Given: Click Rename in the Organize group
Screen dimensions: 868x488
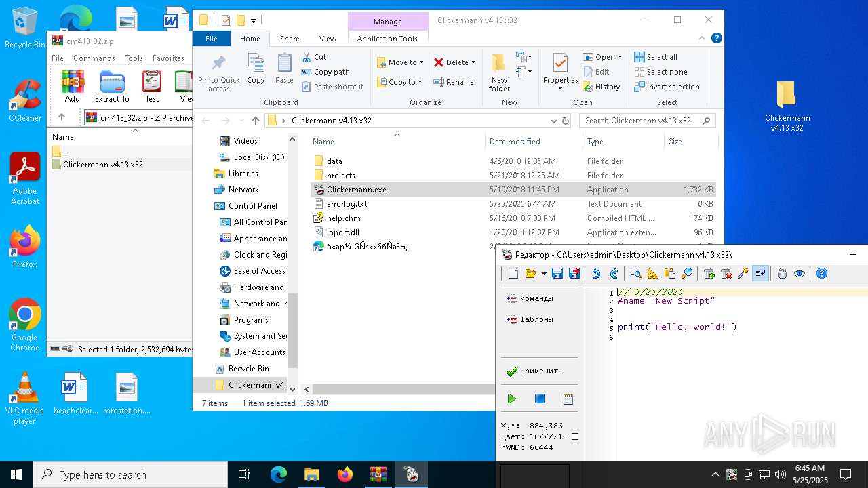Looking at the screenshot, I should pyautogui.click(x=454, y=82).
